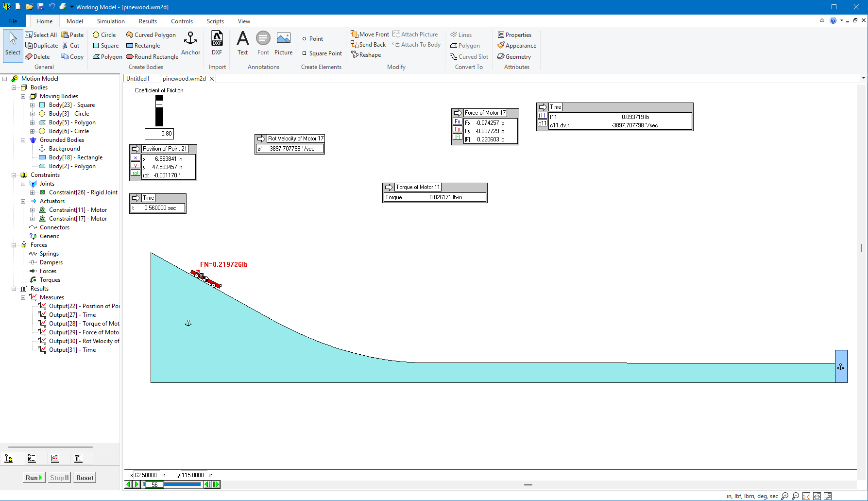Toggle the Fx display in Force meter
Image resolution: width=868 pixels, height=501 pixels.
tap(458, 121)
